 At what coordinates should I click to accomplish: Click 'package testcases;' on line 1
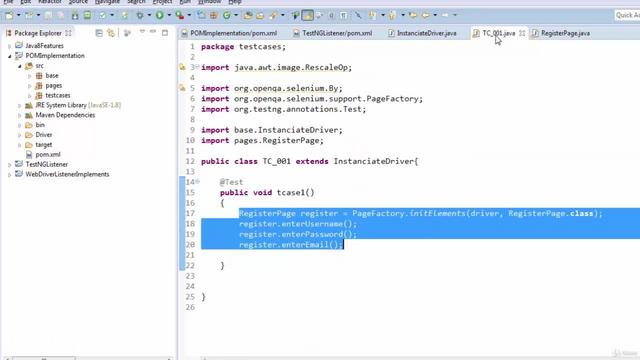(x=243, y=47)
